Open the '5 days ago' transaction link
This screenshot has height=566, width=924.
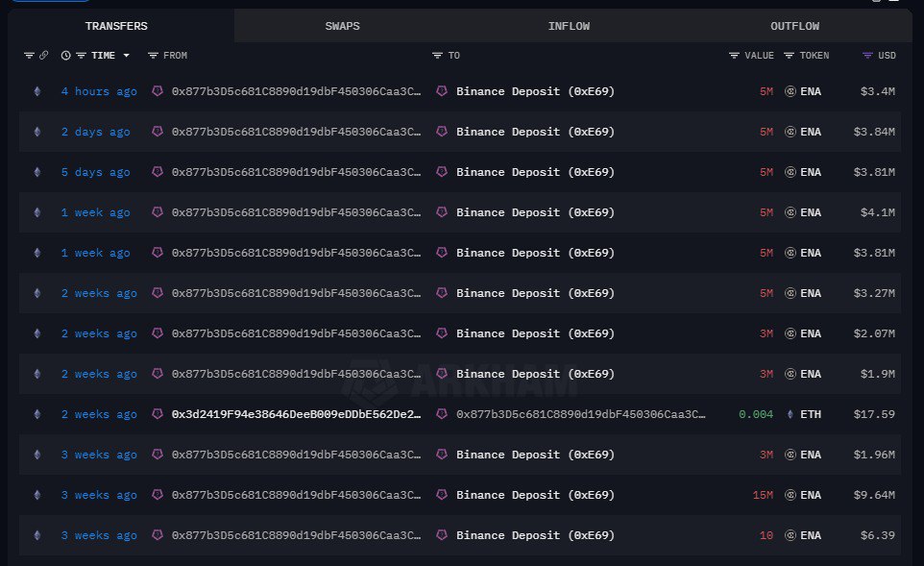coord(95,172)
